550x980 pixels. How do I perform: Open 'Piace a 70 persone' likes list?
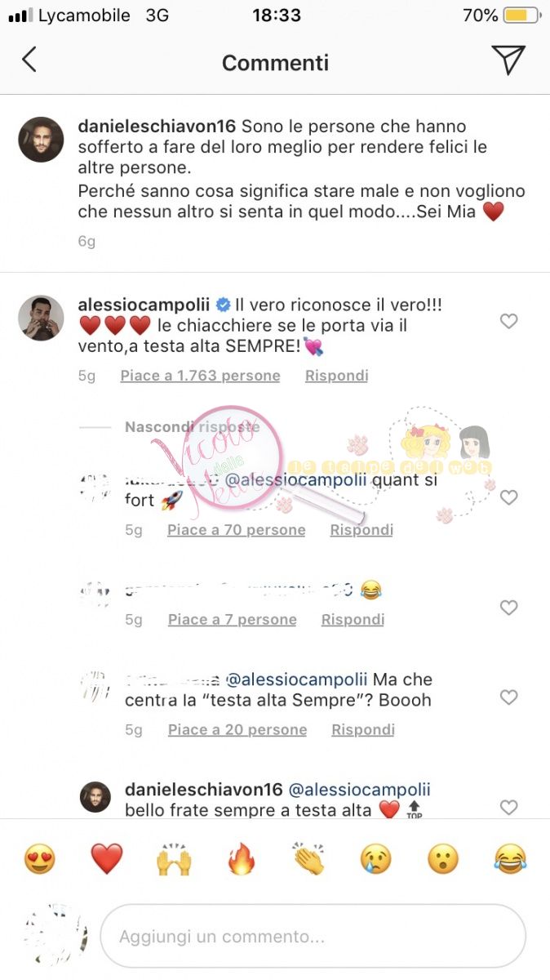[x=237, y=530]
